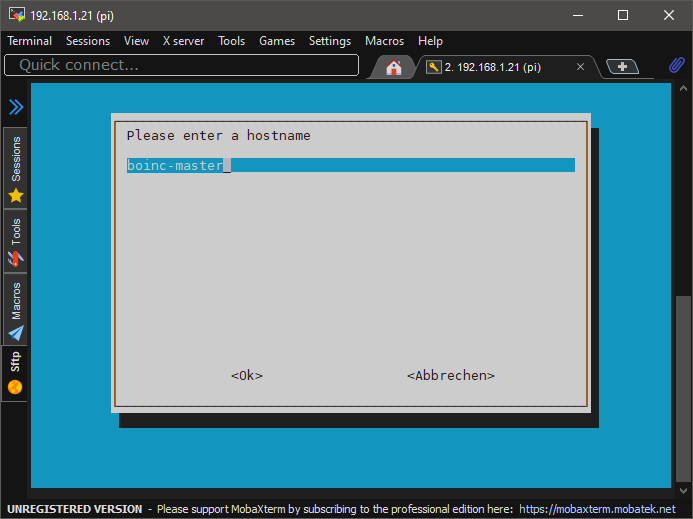Open a new tab with plus icon
This screenshot has width=693, height=519.
click(x=623, y=67)
